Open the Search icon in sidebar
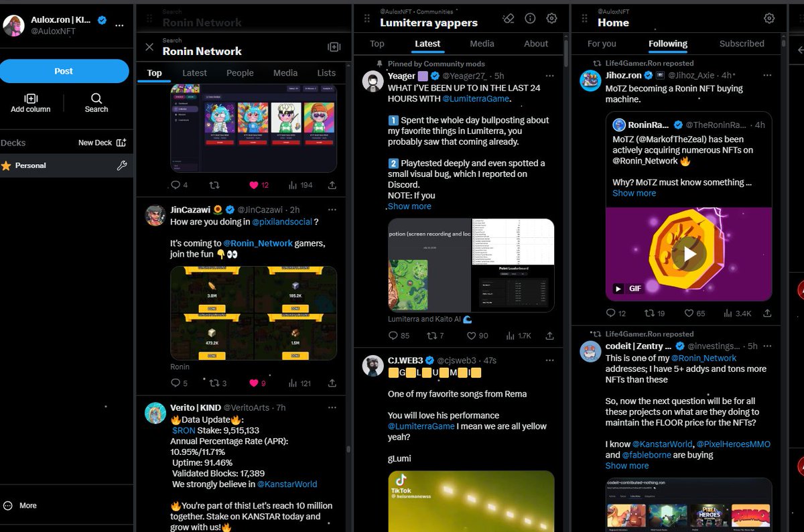The image size is (804, 532). coord(96,98)
